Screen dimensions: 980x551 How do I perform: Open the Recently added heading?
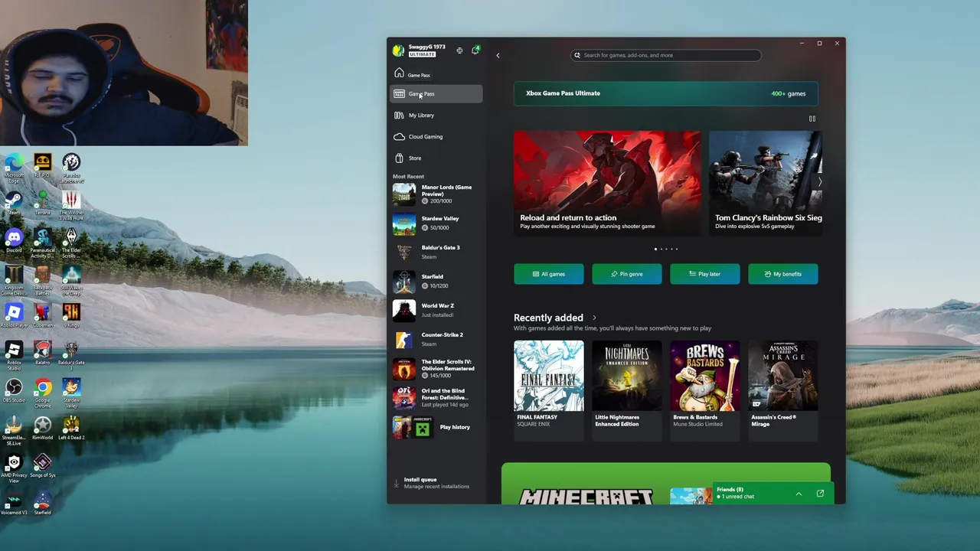point(548,318)
